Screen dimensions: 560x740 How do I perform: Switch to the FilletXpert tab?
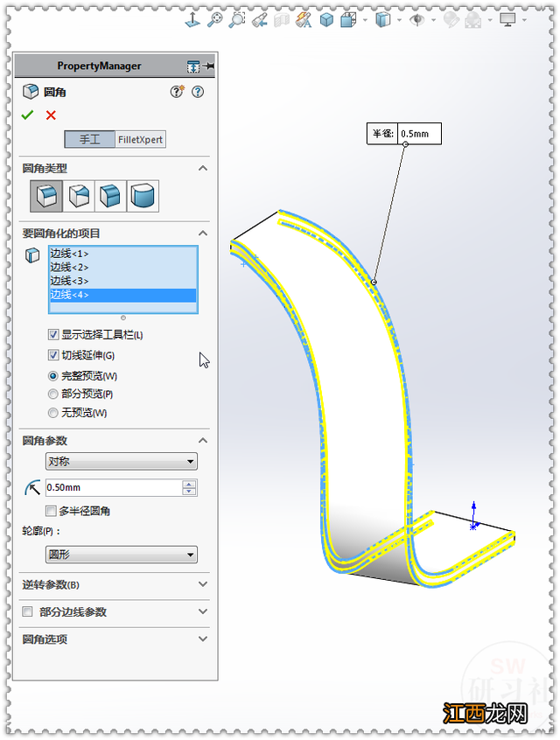pyautogui.click(x=140, y=139)
